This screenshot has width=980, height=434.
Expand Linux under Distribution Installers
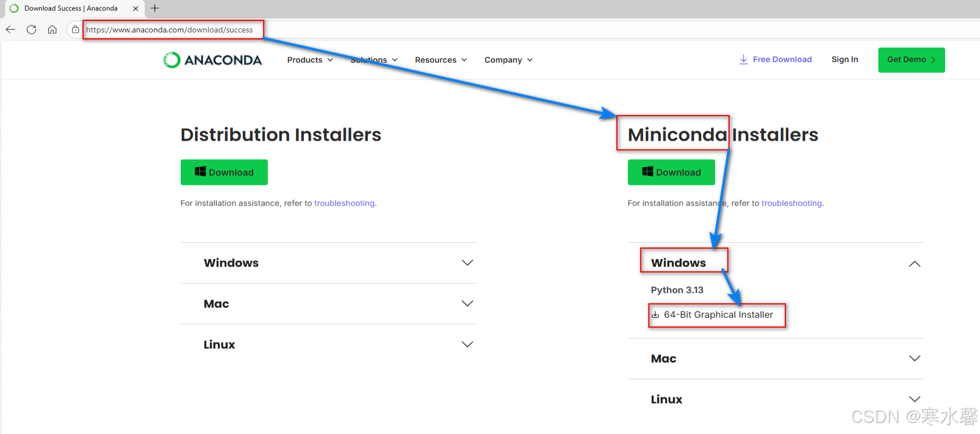pyautogui.click(x=329, y=345)
